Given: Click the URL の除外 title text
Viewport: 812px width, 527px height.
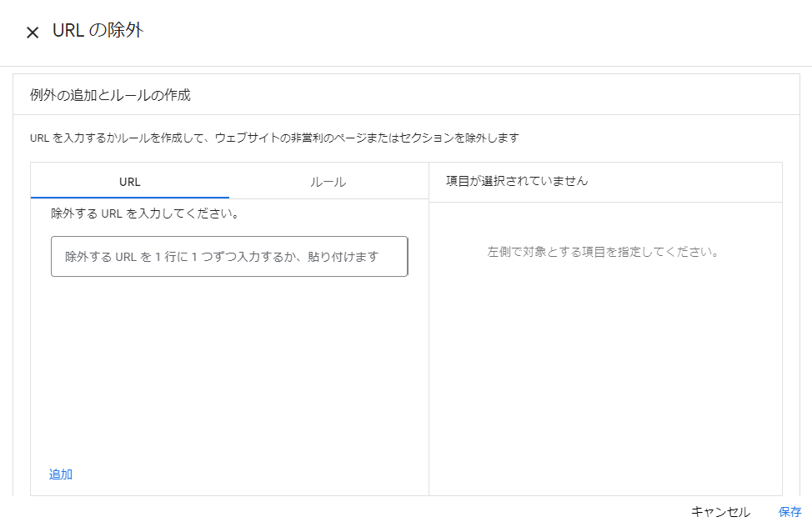Looking at the screenshot, I should click(98, 30).
